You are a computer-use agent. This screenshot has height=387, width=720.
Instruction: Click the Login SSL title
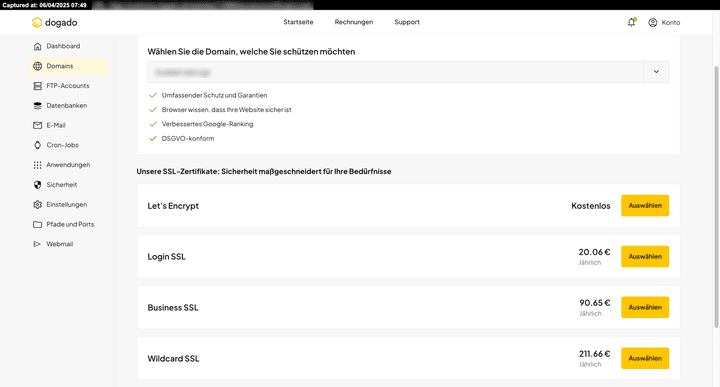pyautogui.click(x=166, y=257)
